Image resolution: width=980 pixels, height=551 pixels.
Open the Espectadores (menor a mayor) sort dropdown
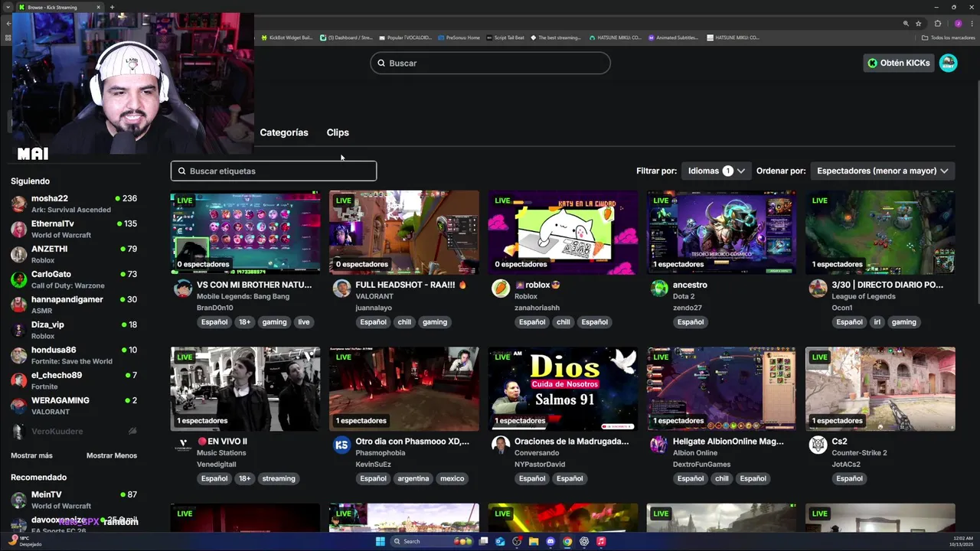(x=882, y=171)
